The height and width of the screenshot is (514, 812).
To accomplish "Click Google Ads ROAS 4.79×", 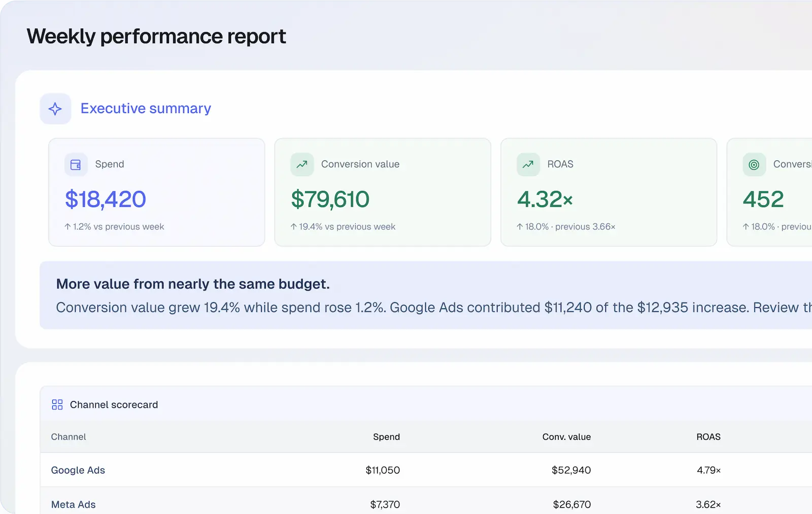I will [x=708, y=470].
